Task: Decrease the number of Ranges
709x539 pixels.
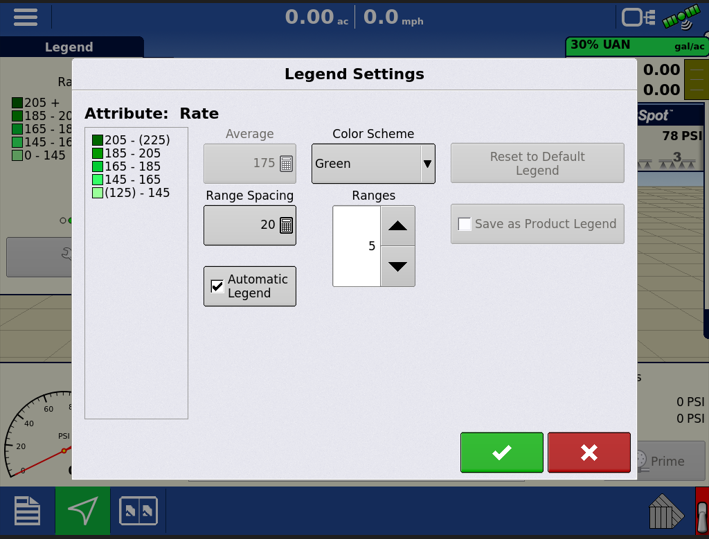Action: (397, 266)
